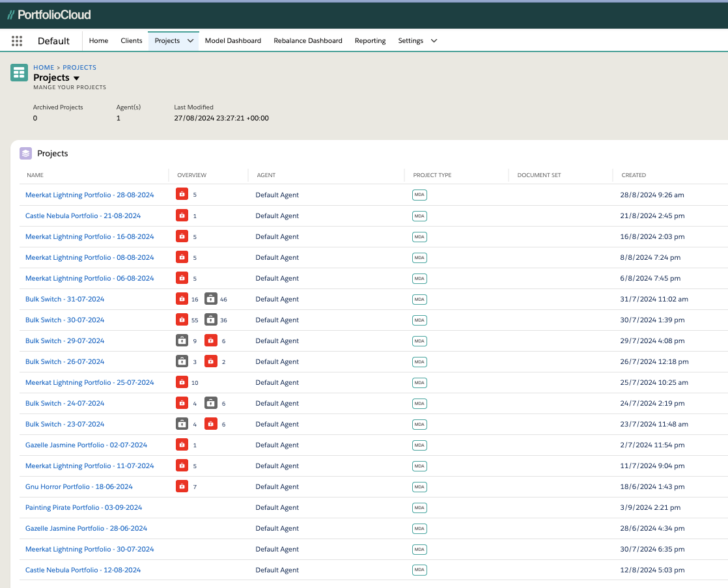Image resolution: width=728 pixels, height=588 pixels.
Task: Click the green Projects icon beside the breadcrumb
Action: [19, 72]
